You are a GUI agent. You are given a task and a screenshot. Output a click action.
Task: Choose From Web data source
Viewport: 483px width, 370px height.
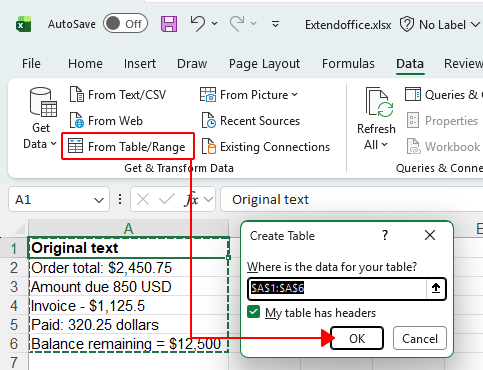tap(106, 121)
